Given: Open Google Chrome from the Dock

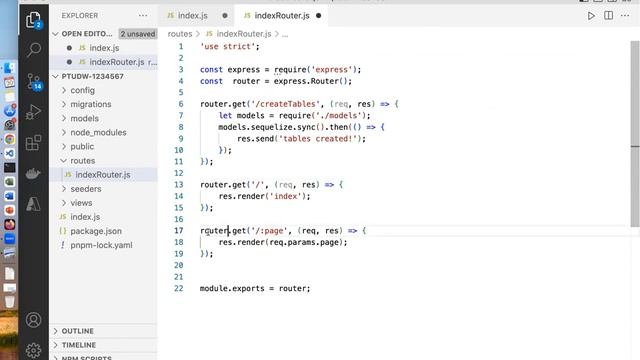Looking at the screenshot, I should pyautogui.click(x=9, y=139).
